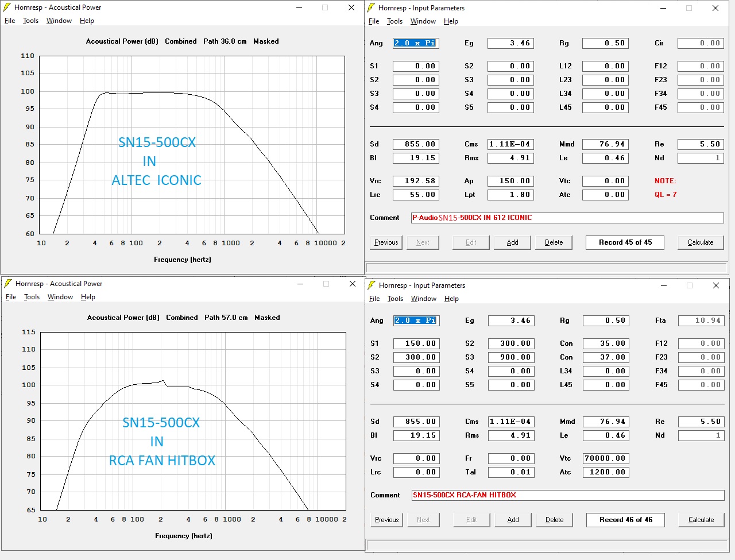Open Help menu in bottom Acoustical Power window

tap(88, 297)
